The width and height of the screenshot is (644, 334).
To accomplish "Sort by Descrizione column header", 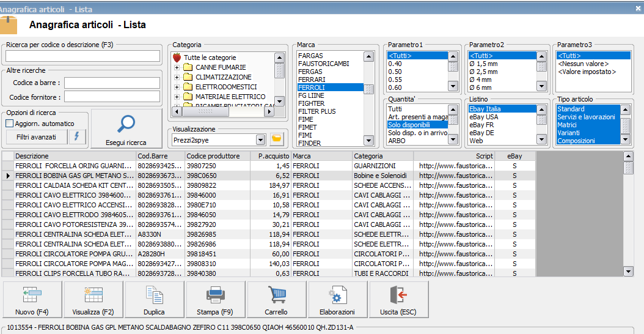I will [x=75, y=156].
